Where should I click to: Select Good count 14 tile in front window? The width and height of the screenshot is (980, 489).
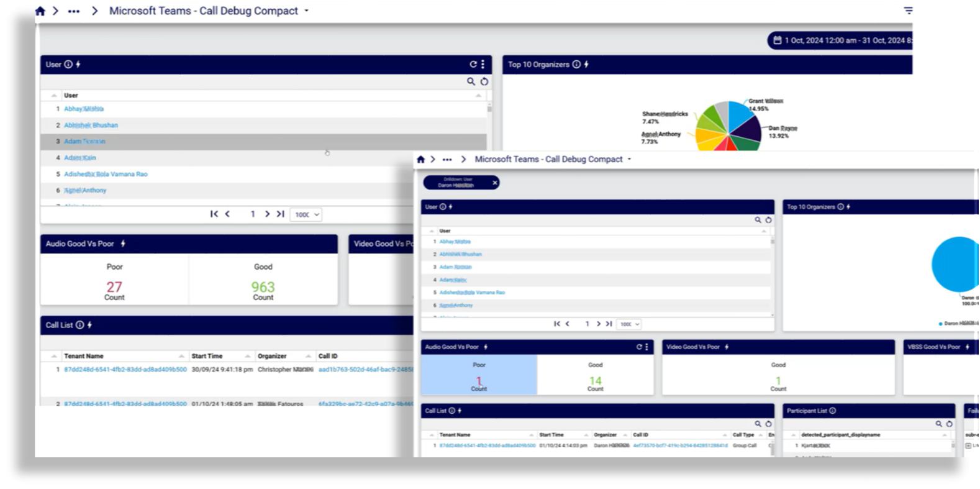(596, 375)
